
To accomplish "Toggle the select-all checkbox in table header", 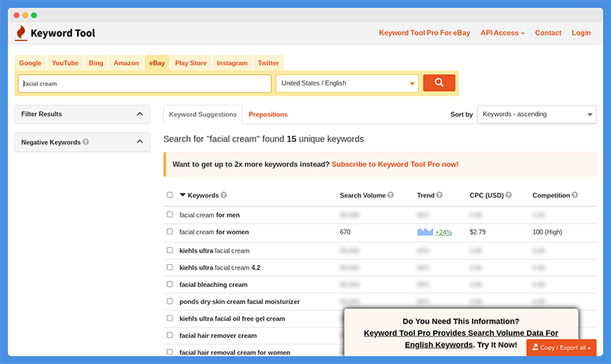I will tap(170, 195).
